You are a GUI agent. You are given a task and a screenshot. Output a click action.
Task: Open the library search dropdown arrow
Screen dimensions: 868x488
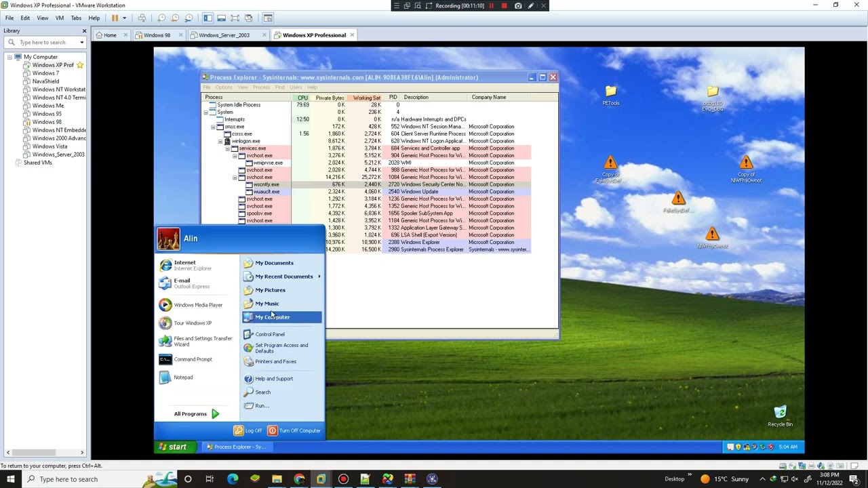(82, 42)
